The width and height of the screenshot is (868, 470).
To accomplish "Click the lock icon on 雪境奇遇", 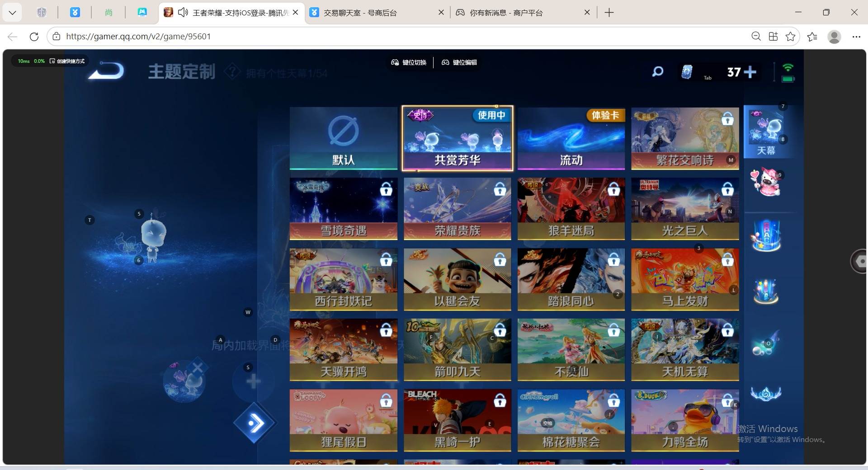I will tap(386, 189).
